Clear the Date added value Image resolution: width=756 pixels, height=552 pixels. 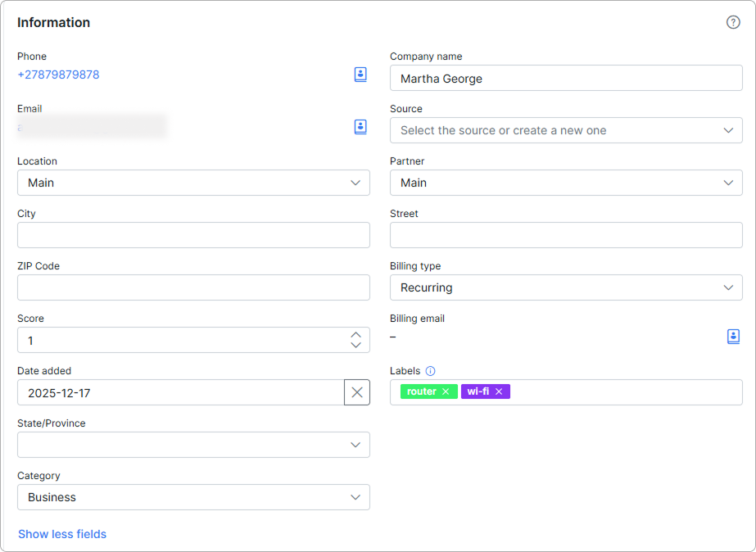[357, 392]
